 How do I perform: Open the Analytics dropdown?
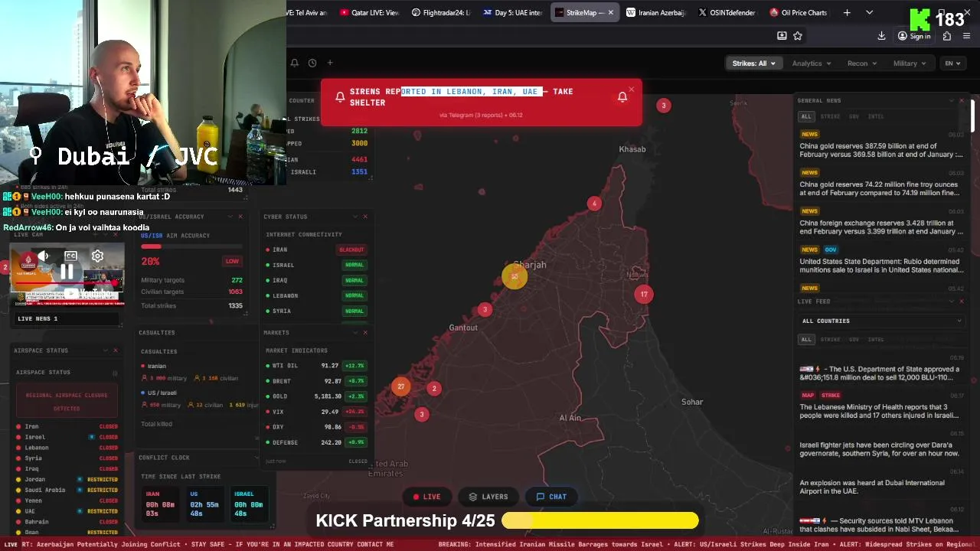point(812,64)
